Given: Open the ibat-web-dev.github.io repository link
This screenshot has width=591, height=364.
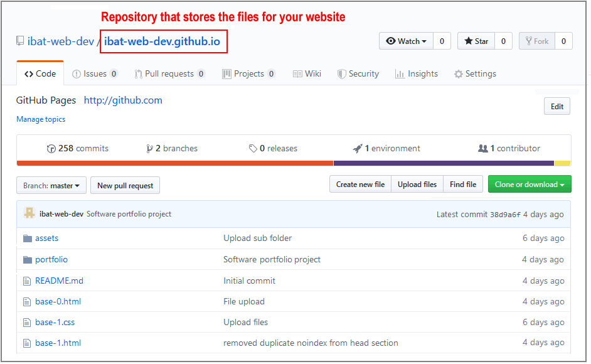Looking at the screenshot, I should click(162, 41).
